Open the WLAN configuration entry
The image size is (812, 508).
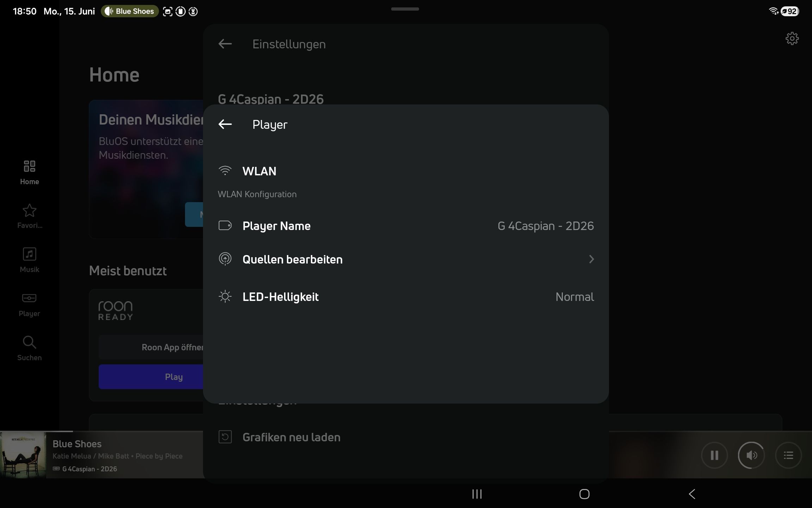click(x=406, y=171)
